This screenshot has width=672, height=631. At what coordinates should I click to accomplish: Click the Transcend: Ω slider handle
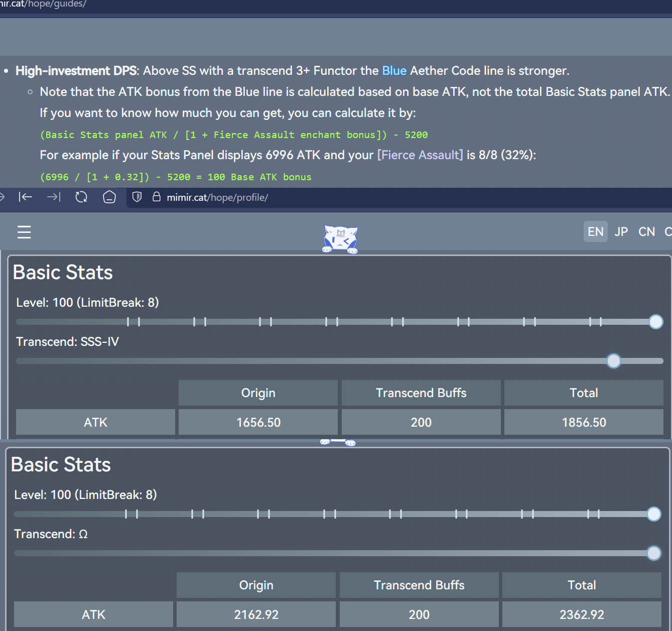click(653, 553)
